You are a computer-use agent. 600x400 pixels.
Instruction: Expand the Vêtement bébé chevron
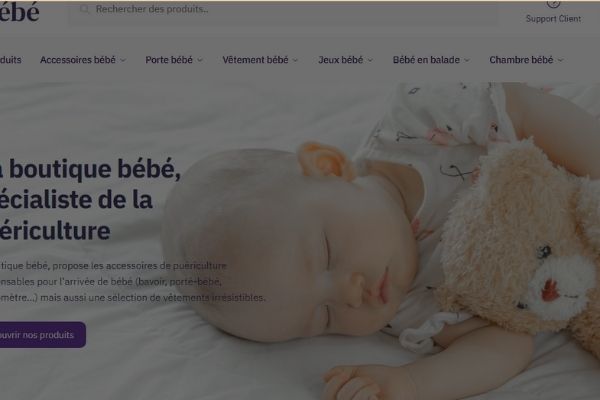(x=295, y=60)
